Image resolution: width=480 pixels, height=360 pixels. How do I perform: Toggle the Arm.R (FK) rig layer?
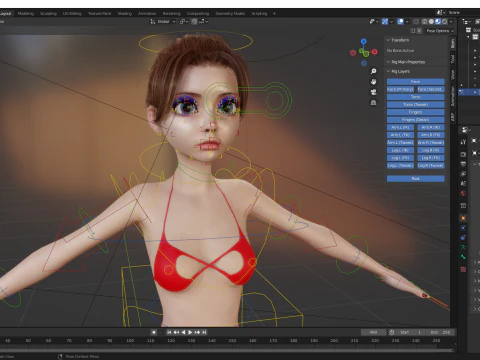[431, 135]
